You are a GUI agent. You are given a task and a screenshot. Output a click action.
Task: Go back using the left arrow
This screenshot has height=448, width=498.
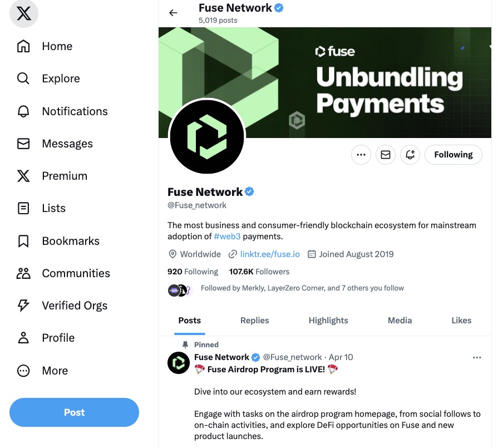[x=173, y=13]
